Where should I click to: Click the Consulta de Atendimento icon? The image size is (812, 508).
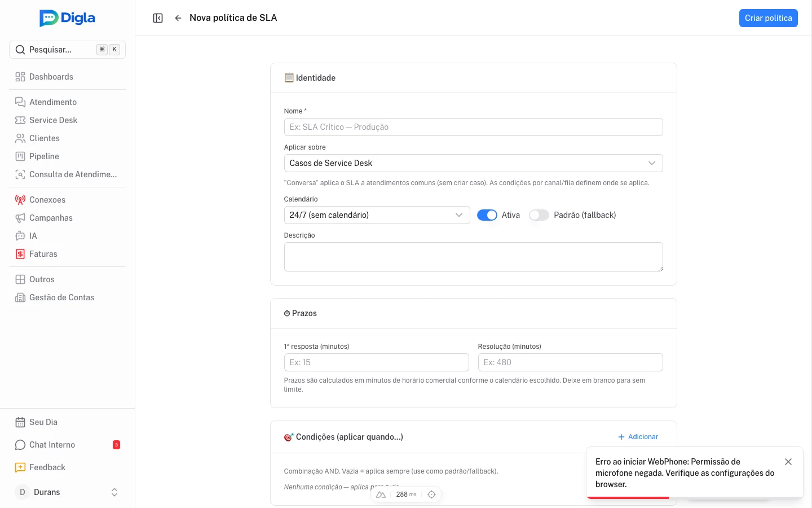pos(20,174)
